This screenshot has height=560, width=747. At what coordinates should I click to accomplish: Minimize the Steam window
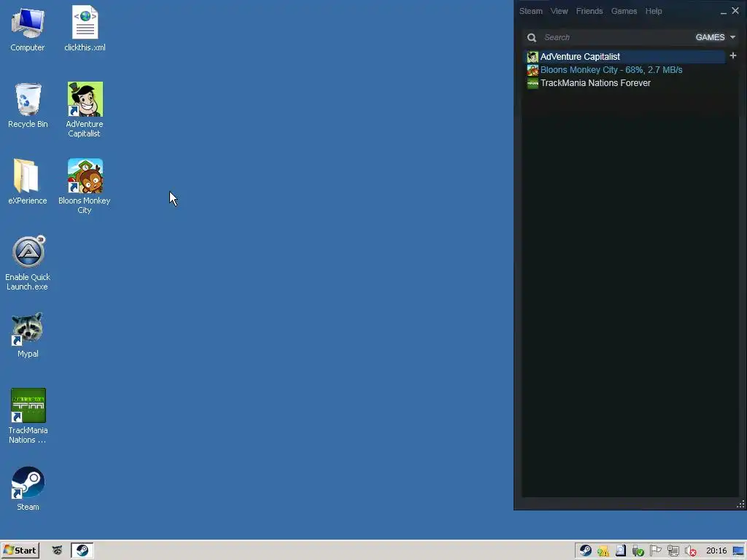tap(723, 12)
